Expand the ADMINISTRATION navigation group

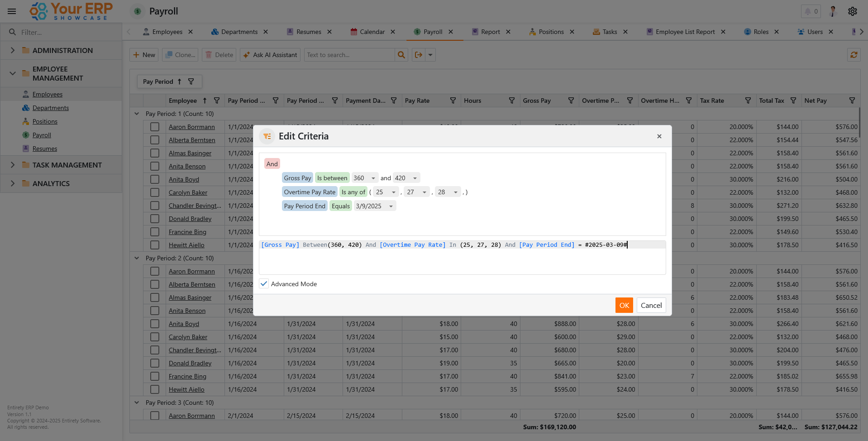pos(13,50)
